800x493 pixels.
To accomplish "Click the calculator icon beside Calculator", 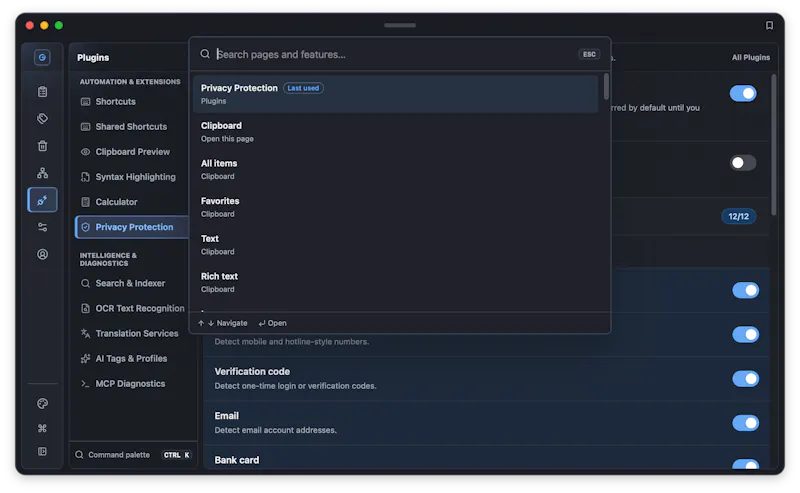I will (x=85, y=202).
